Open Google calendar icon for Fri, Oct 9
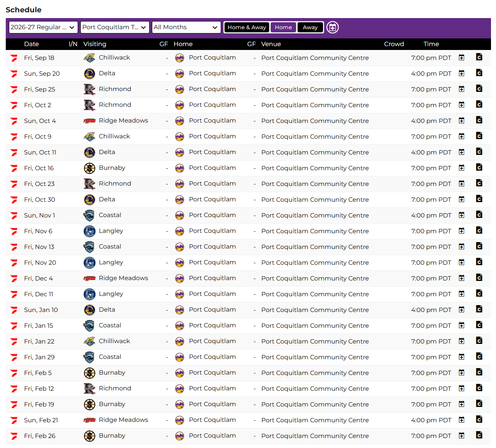Viewport: 496px width, 448px height. [x=479, y=136]
